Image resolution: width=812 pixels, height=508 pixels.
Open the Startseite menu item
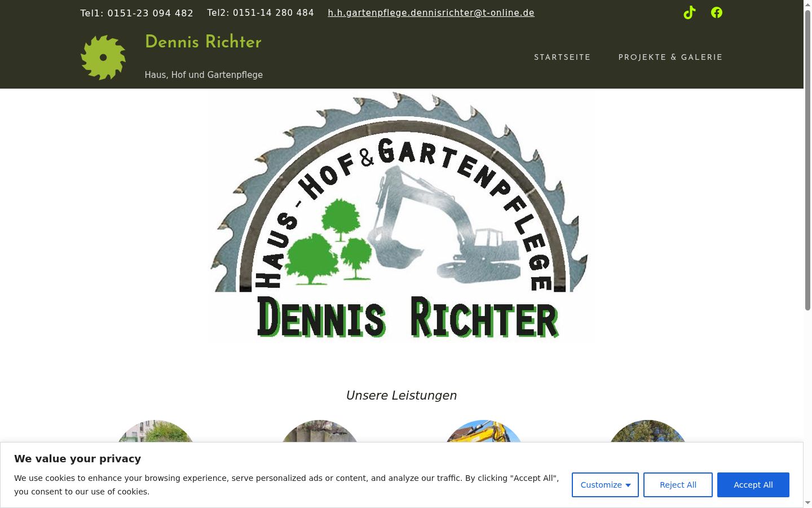click(x=562, y=58)
